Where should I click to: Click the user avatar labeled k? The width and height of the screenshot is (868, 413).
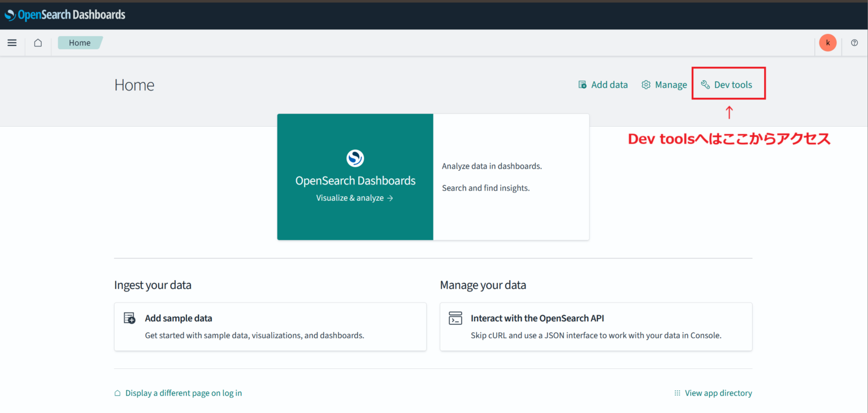coord(828,42)
